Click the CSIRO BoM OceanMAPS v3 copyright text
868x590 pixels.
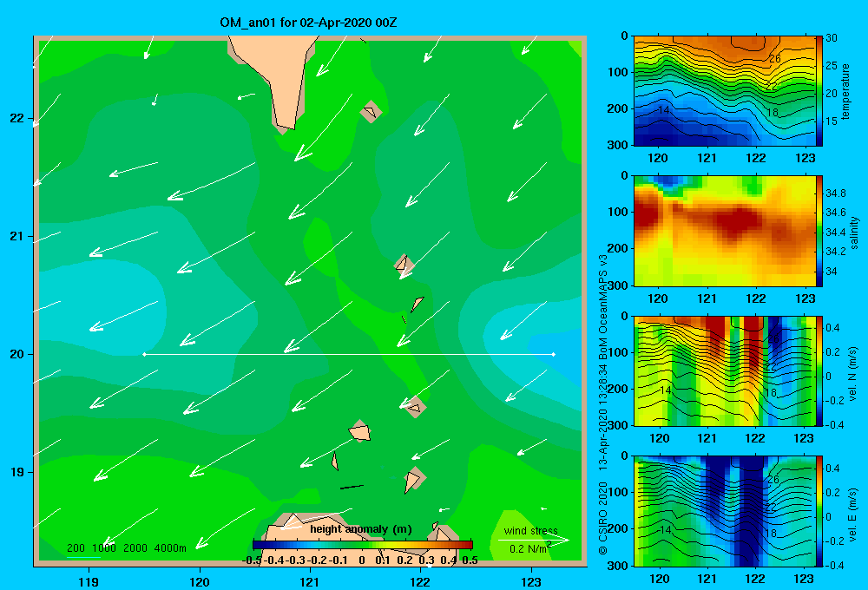pos(603,404)
